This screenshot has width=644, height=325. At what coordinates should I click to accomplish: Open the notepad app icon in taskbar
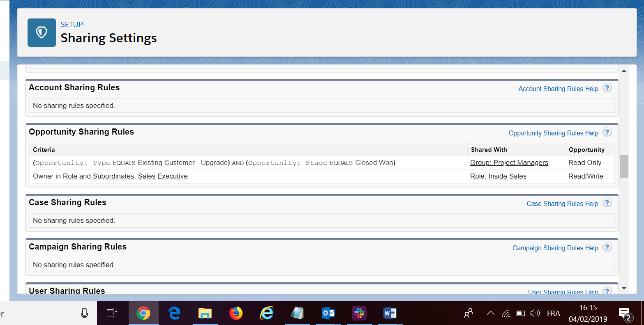[297, 314]
